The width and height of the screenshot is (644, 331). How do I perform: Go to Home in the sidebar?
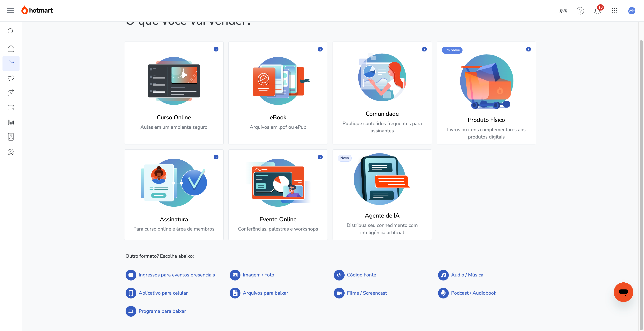click(x=11, y=49)
